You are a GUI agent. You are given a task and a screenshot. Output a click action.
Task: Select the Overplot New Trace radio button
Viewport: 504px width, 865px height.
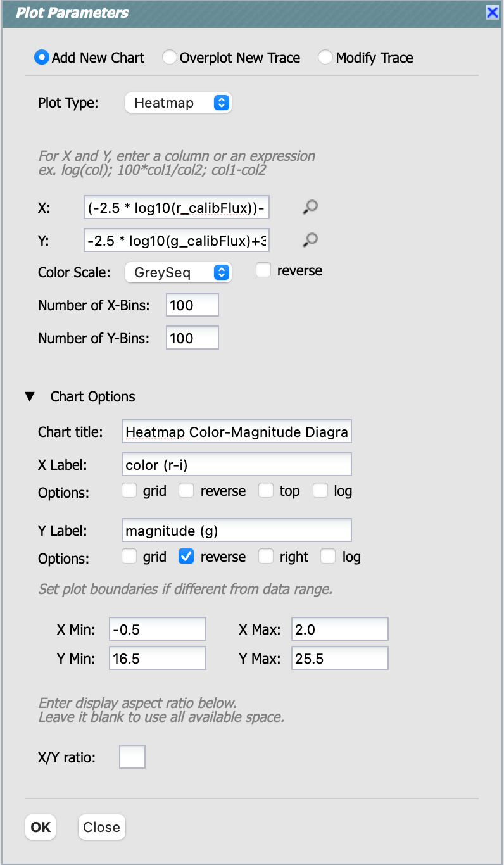coord(169,58)
